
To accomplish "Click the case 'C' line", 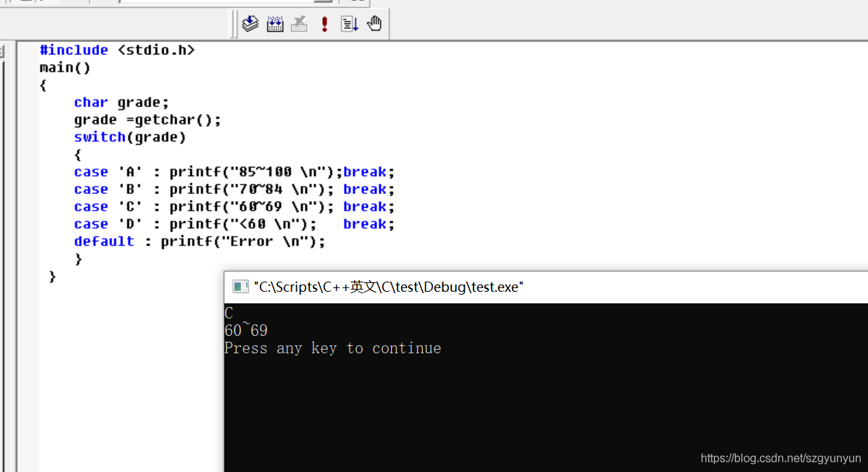I will (x=234, y=207).
